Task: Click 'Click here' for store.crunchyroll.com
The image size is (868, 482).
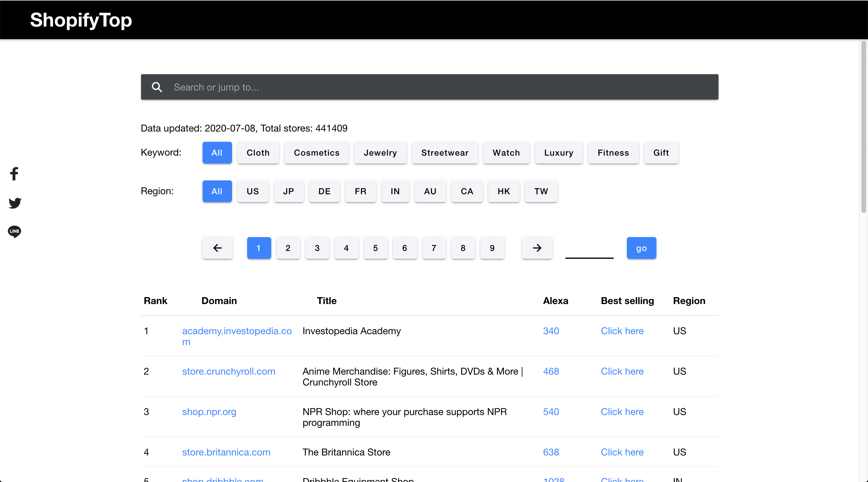Action: pos(622,371)
